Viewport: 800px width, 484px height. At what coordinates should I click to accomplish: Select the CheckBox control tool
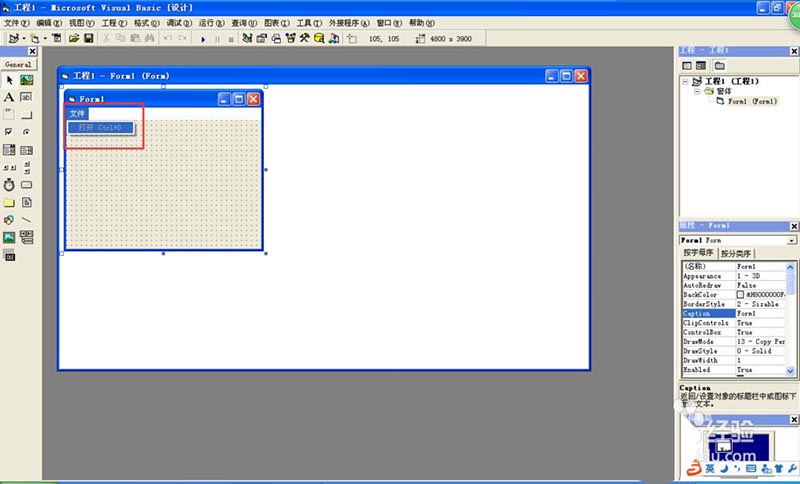click(x=9, y=132)
